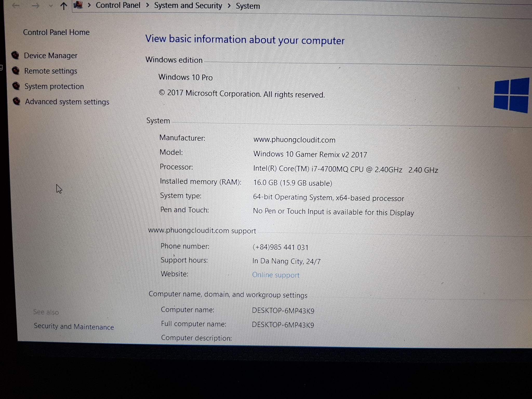Open Advanced system settings link

pyautogui.click(x=67, y=102)
